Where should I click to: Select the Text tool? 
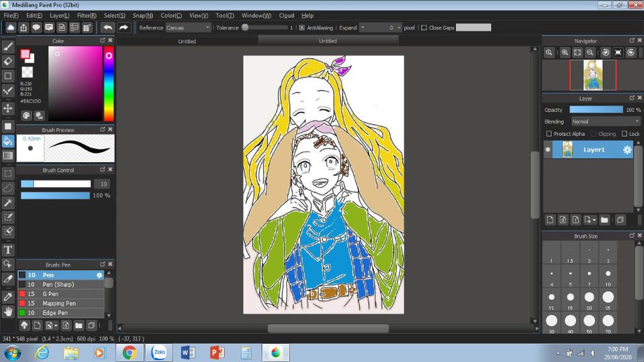point(8,250)
